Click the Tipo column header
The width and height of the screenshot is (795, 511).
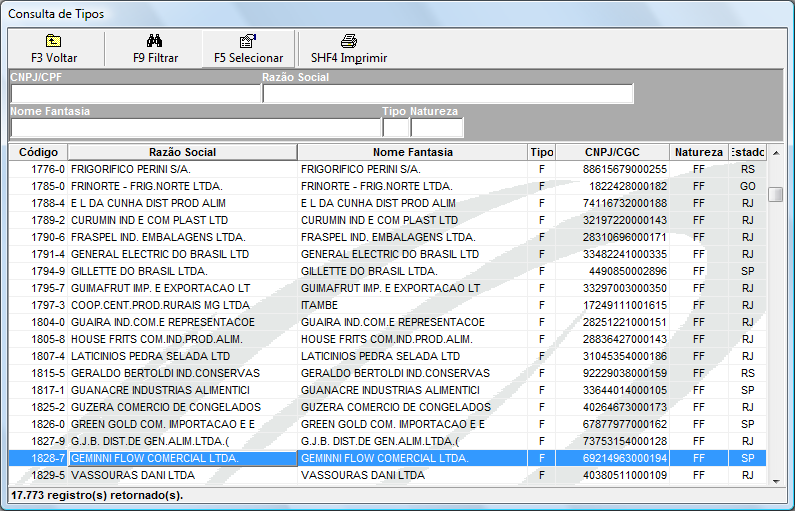coord(541,152)
